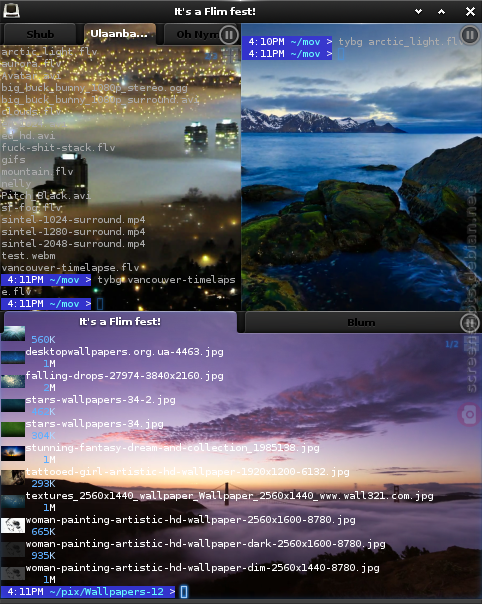Select the It's a Flim fest! tab
The image size is (482, 604).
click(x=120, y=322)
